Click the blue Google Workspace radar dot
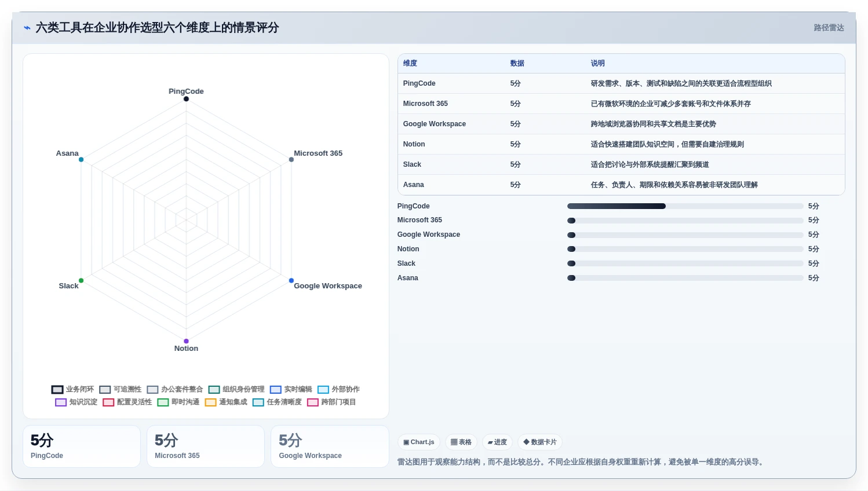The height and width of the screenshot is (491, 868). 291,281
